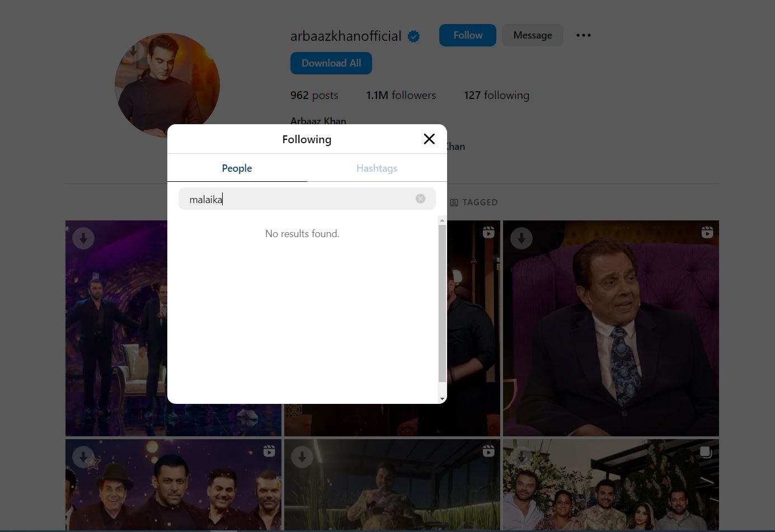Click the carousel icon on the family photo
This screenshot has width=775, height=532.
[x=706, y=452]
